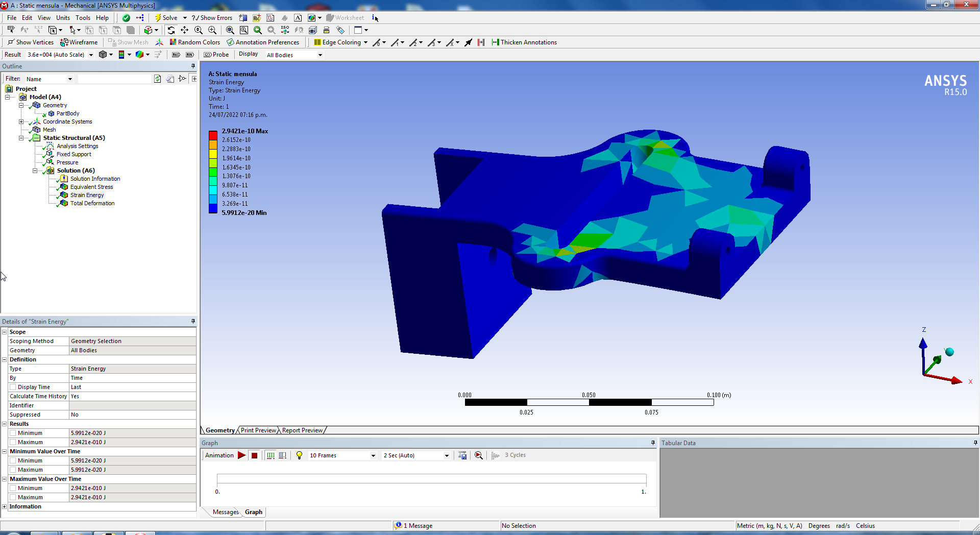Open the Tools menu

pos(83,18)
